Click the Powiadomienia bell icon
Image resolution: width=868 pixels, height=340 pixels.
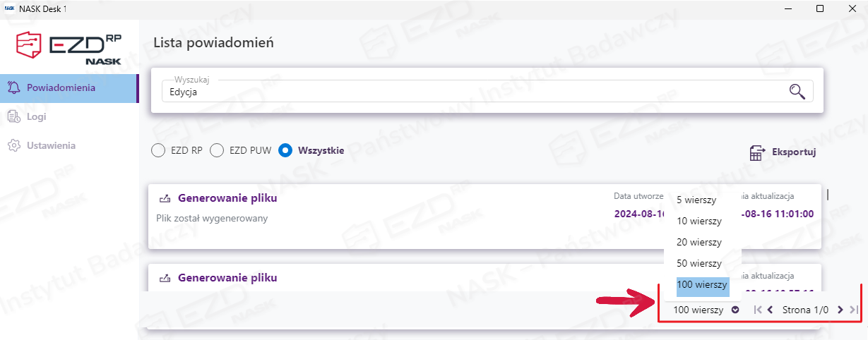click(13, 88)
